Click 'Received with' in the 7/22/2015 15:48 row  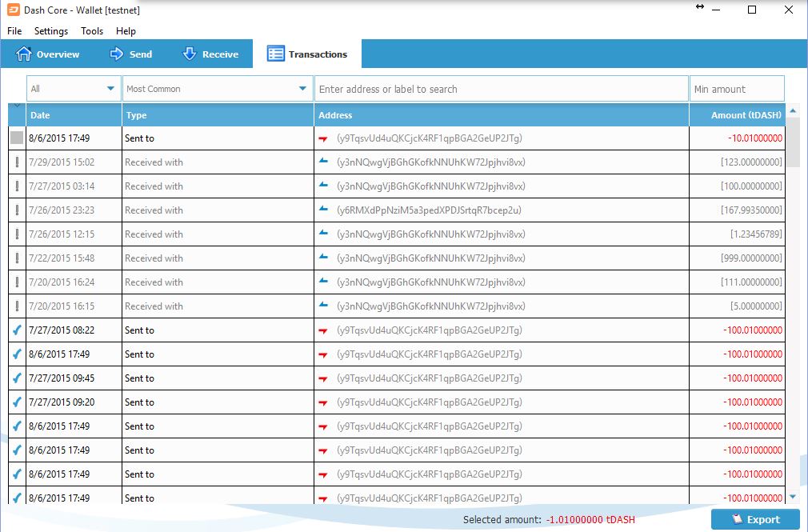(x=154, y=258)
